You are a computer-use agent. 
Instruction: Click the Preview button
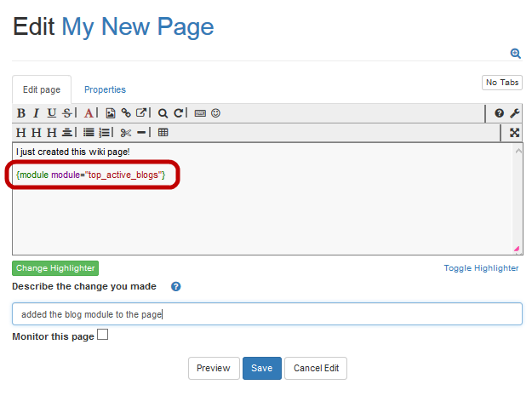pyautogui.click(x=213, y=368)
